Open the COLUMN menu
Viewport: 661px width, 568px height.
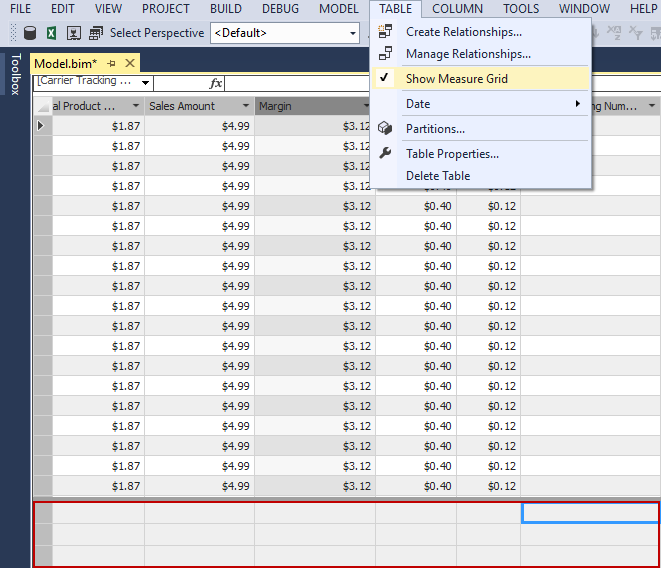point(456,9)
